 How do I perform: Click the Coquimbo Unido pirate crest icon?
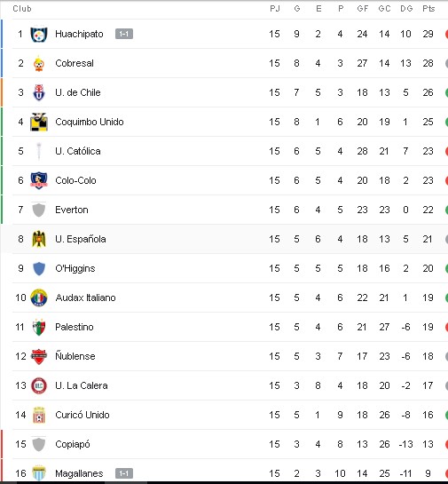(39, 122)
